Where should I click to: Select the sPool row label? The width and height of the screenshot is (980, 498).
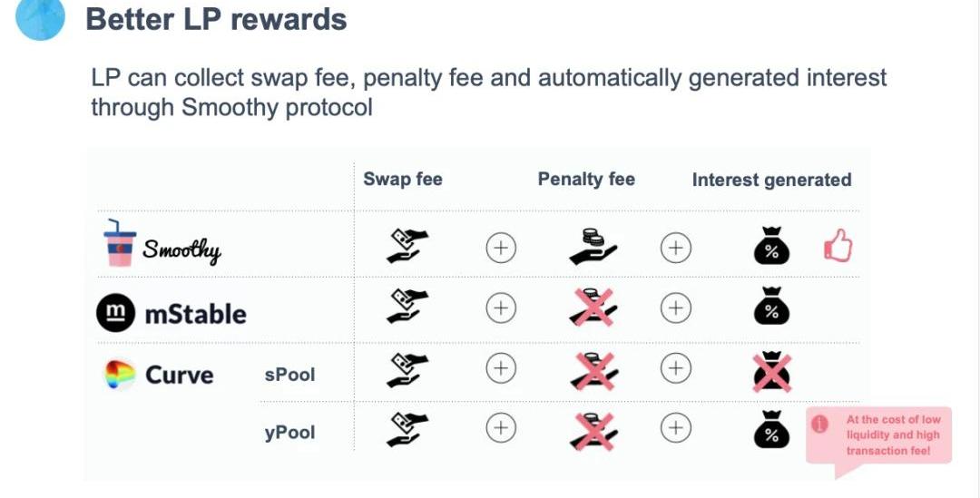(289, 374)
